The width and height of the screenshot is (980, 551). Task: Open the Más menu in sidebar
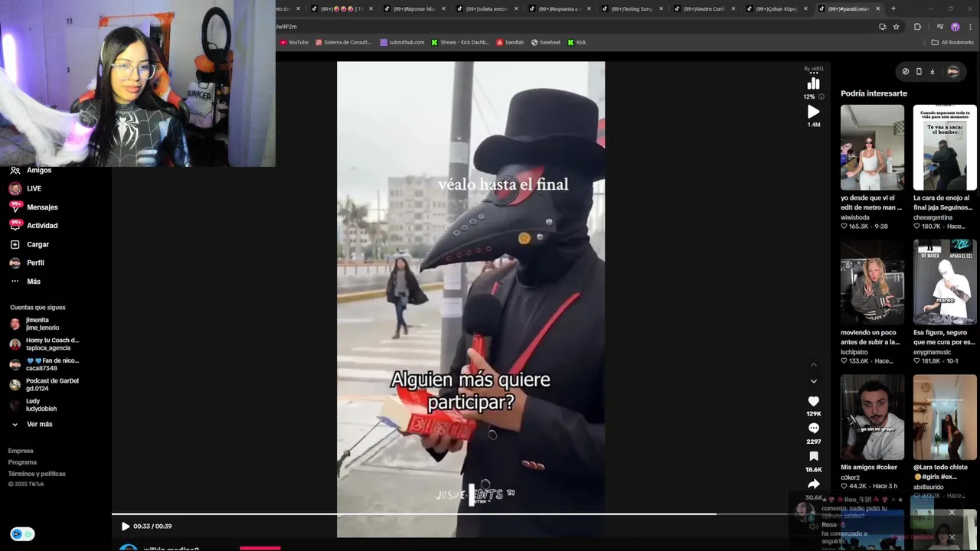point(25,281)
